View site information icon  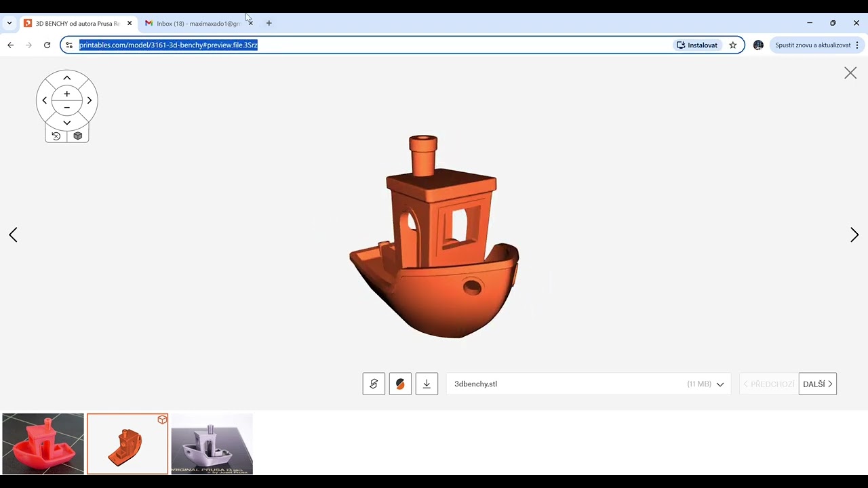coord(68,45)
